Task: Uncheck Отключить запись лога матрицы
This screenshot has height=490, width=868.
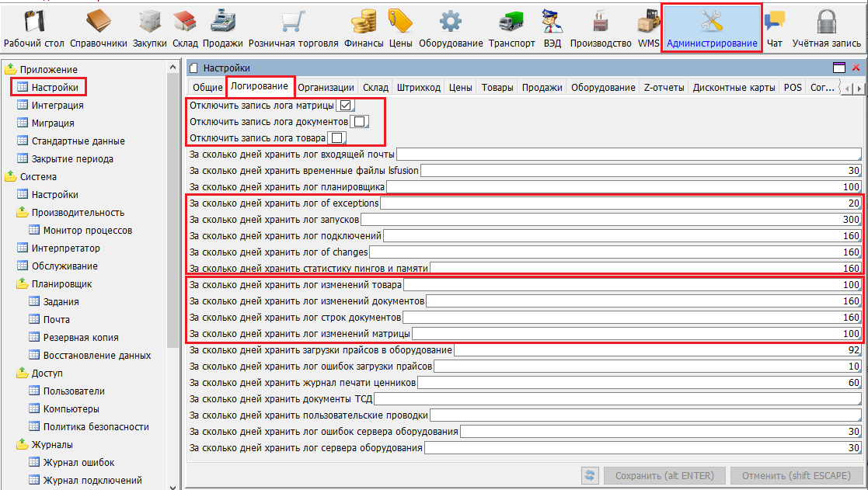Action: point(346,106)
